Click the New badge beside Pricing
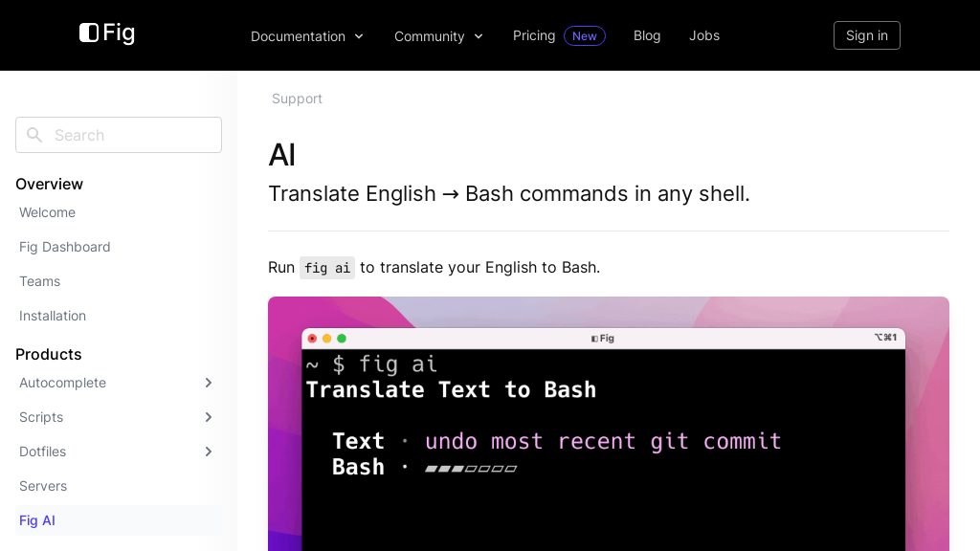980x551 pixels. pyautogui.click(x=585, y=35)
